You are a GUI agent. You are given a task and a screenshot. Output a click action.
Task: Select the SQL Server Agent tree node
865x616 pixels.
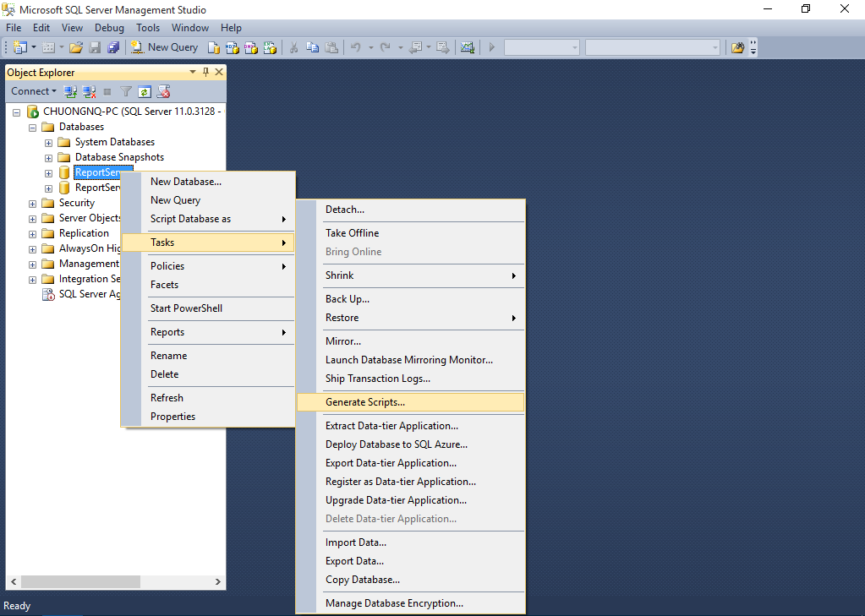point(82,294)
